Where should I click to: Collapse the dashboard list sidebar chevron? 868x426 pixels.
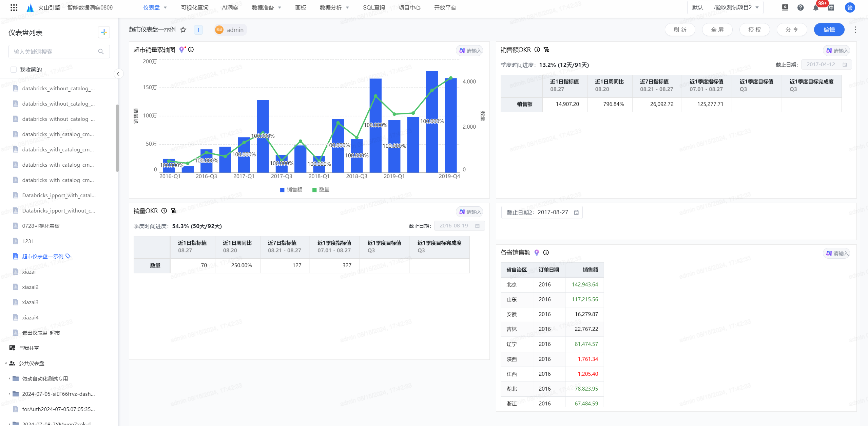pyautogui.click(x=118, y=74)
